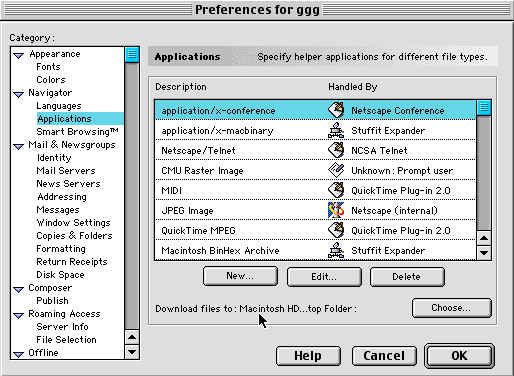Collapse the Roaming Access disclosure triangle
Screen dimensions: 514x376
click(19, 315)
